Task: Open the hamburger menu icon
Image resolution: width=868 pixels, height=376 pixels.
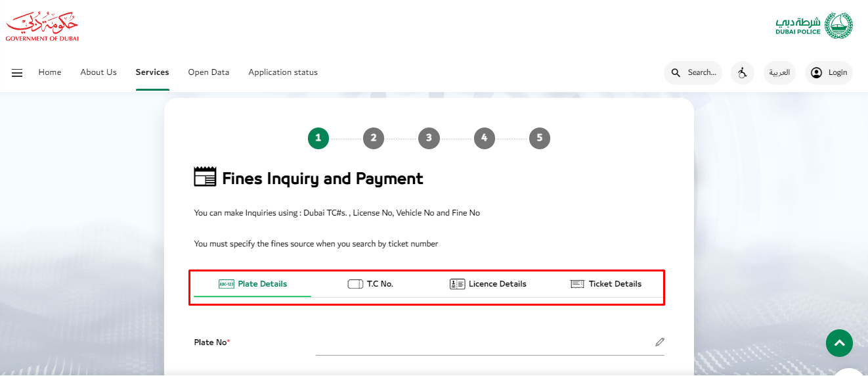Action: [17, 73]
